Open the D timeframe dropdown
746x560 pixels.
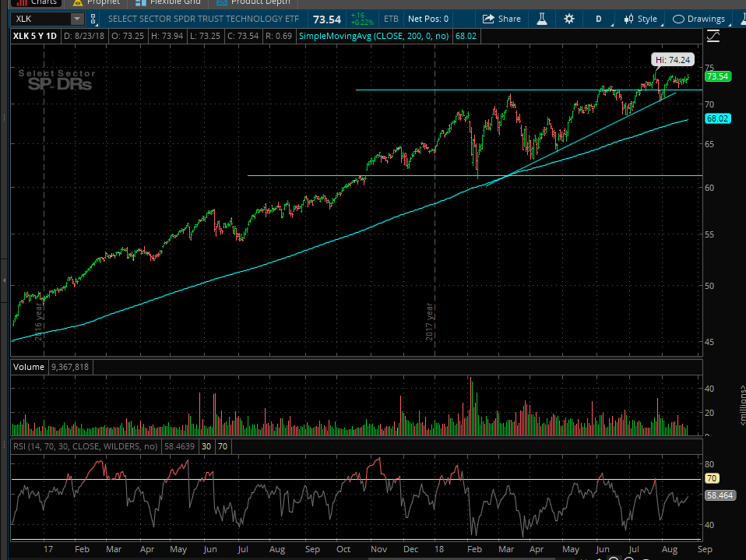coord(599,19)
